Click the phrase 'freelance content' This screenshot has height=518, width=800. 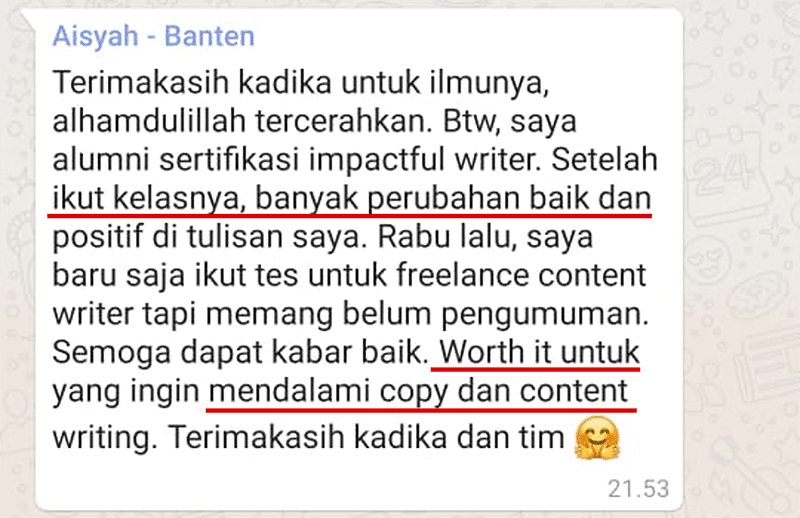(521, 276)
